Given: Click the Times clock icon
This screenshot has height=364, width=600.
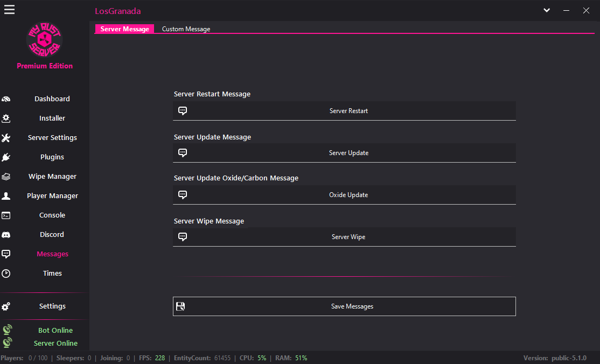Looking at the screenshot, I should tap(6, 274).
